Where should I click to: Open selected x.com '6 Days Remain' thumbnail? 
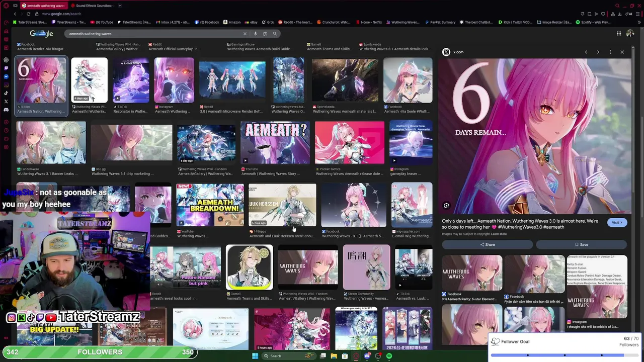coord(41,80)
